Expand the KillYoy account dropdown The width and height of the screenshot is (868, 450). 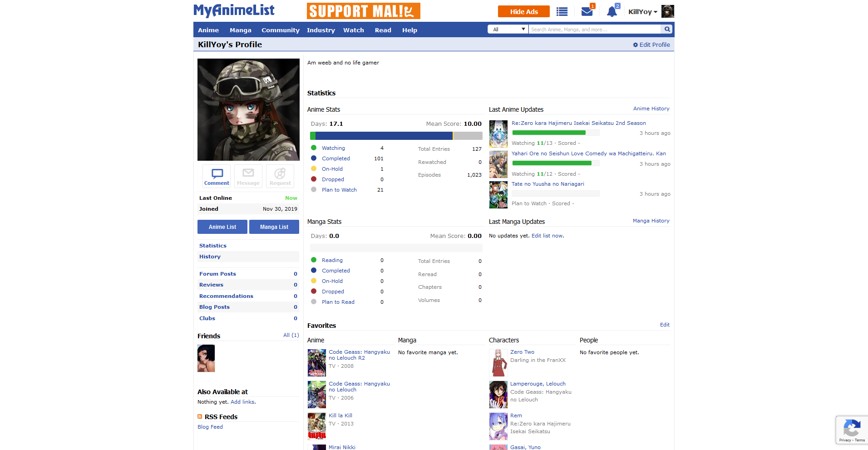(x=642, y=12)
